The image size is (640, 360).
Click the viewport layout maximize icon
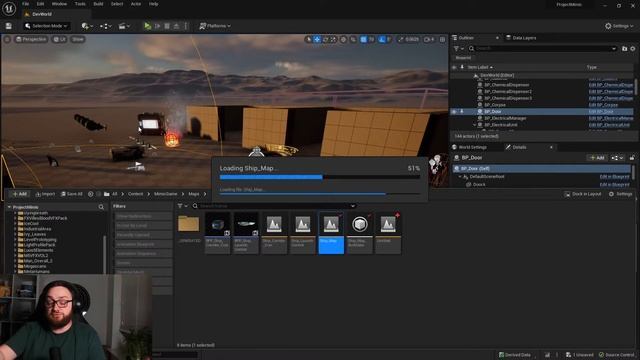tap(442, 39)
